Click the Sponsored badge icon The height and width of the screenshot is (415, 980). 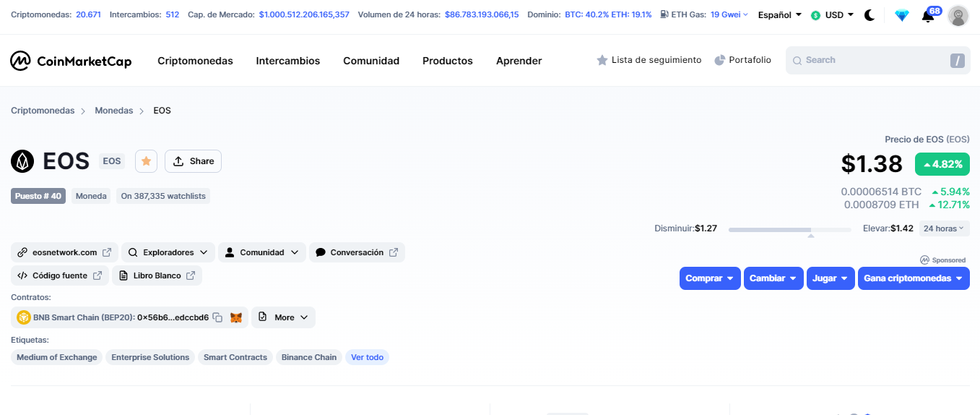click(x=924, y=260)
